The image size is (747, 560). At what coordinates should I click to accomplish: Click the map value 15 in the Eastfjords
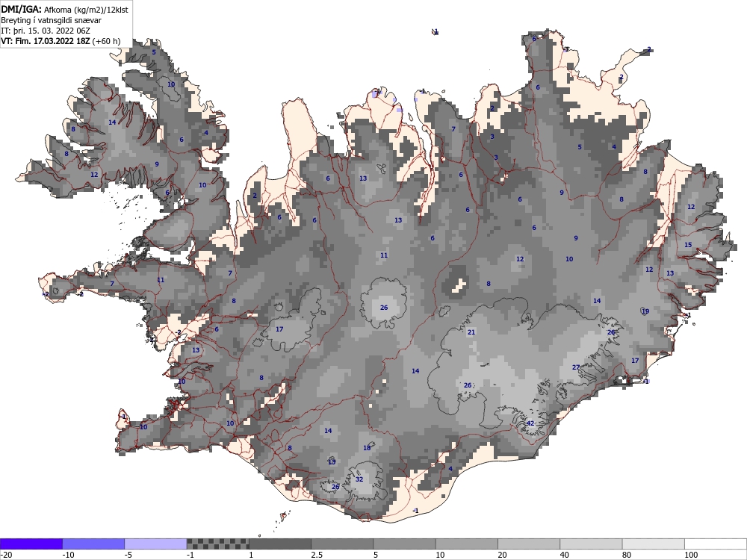[688, 245]
